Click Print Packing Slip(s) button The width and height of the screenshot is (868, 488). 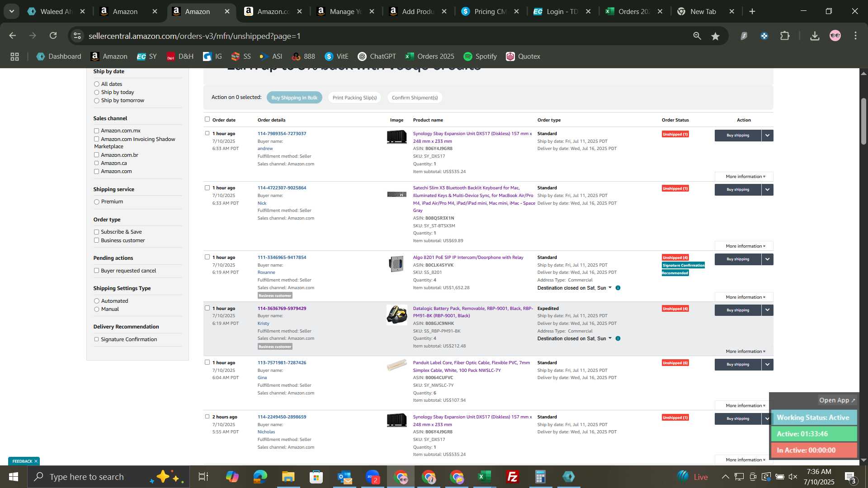click(x=354, y=98)
